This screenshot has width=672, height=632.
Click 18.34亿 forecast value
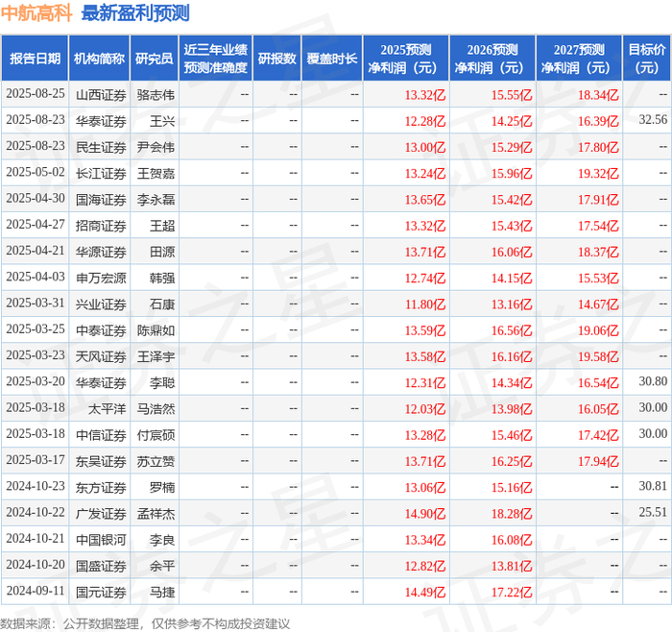click(x=598, y=95)
